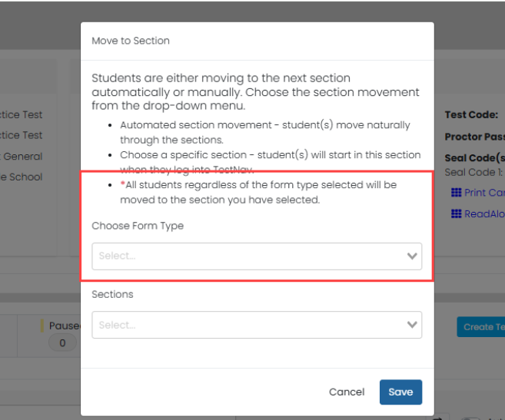Expand Sections list via its chevron arrow

[x=412, y=325]
